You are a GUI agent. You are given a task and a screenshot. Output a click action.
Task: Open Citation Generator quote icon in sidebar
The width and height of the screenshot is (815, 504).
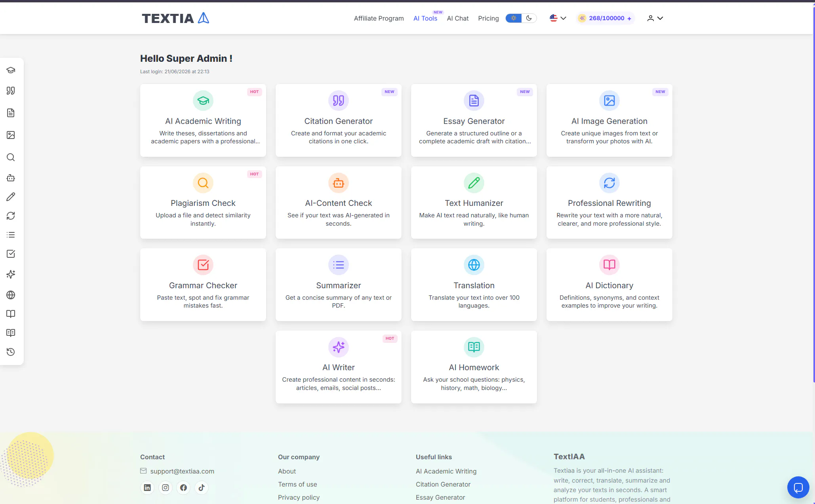pyautogui.click(x=11, y=91)
